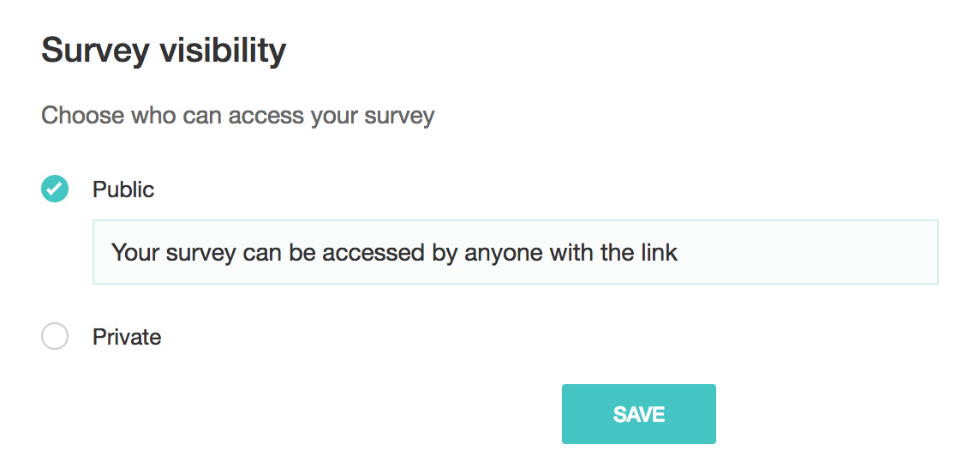Viewport: 980px width, 475px height.
Task: Click the Survey visibility heading
Action: pyautogui.click(x=164, y=51)
